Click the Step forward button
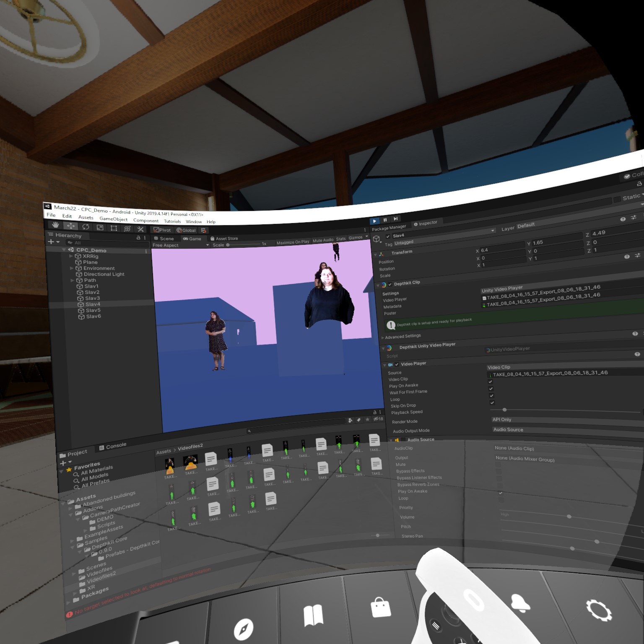 (395, 218)
